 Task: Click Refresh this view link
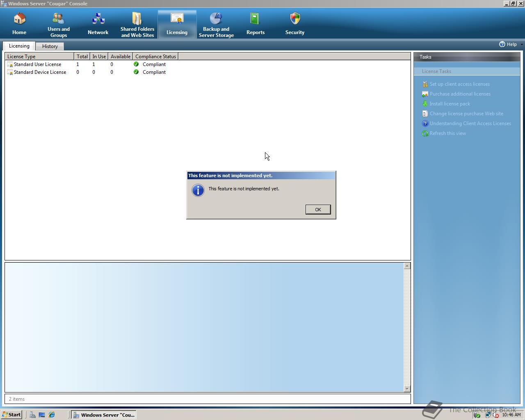click(x=448, y=133)
